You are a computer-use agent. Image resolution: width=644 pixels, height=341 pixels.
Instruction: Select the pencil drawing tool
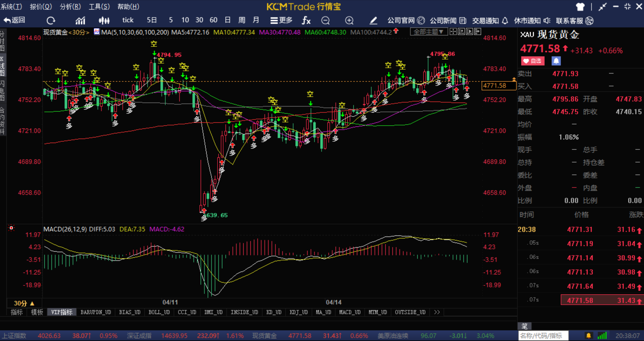click(x=373, y=21)
